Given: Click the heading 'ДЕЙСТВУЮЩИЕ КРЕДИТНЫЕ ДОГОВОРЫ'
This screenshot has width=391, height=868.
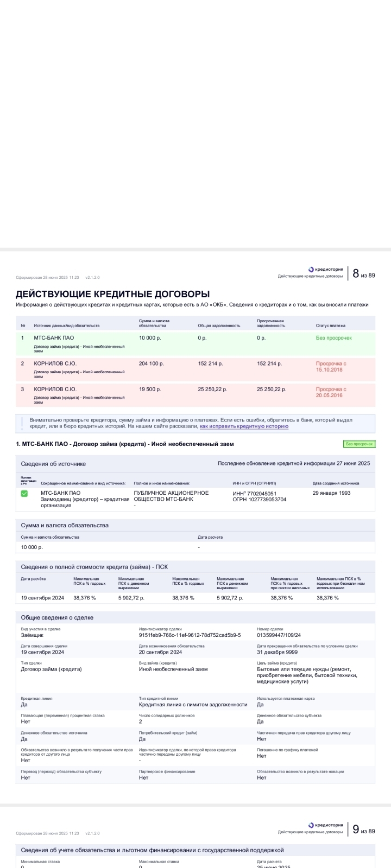Looking at the screenshot, I should (112, 294).
